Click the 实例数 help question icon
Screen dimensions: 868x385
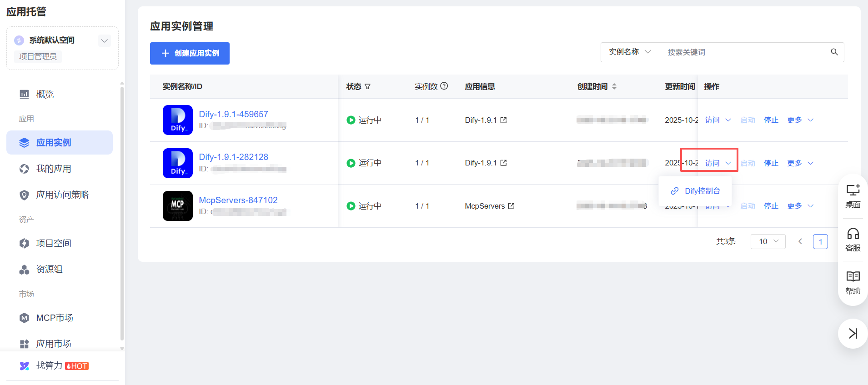coord(444,86)
